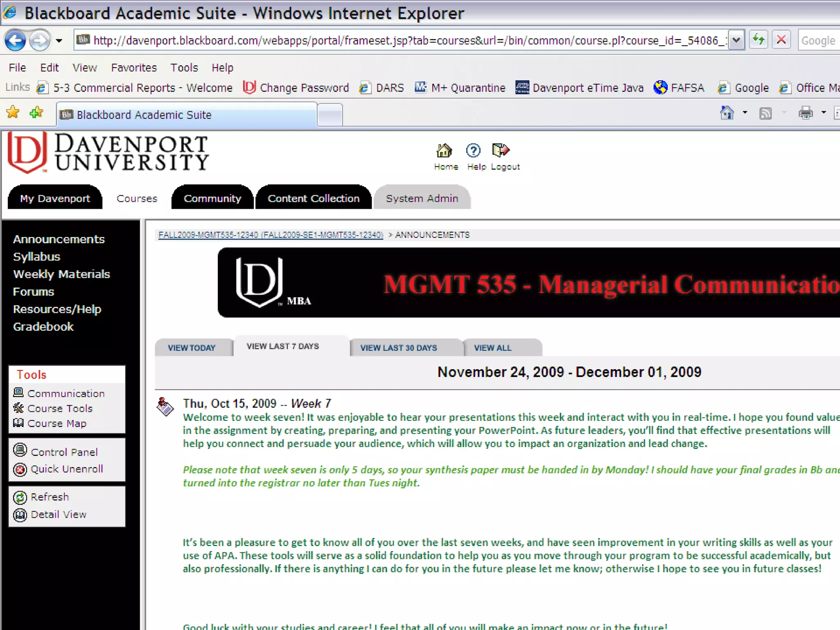The width and height of the screenshot is (840, 630).
Task: Click the Refresh icon in the sidebar
Action: 20,498
